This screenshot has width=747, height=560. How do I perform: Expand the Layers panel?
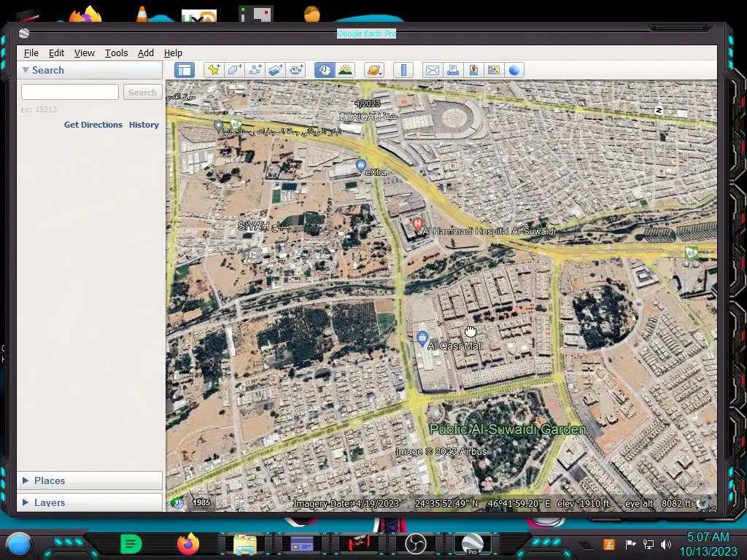[26, 502]
